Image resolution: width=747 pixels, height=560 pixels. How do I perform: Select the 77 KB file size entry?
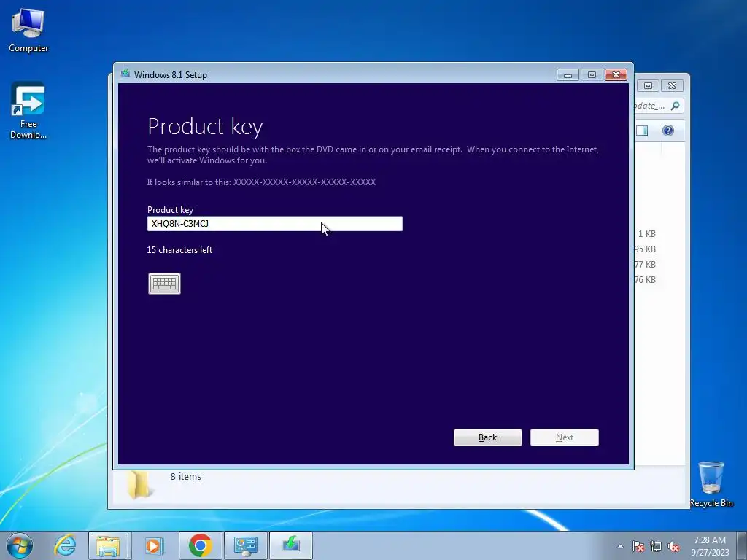point(645,264)
